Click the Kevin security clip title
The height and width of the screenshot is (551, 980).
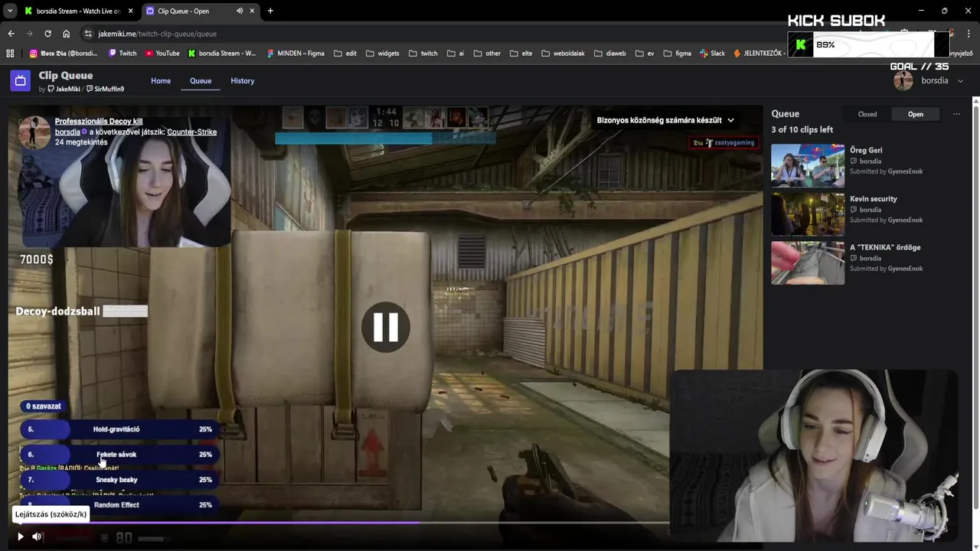tap(874, 199)
